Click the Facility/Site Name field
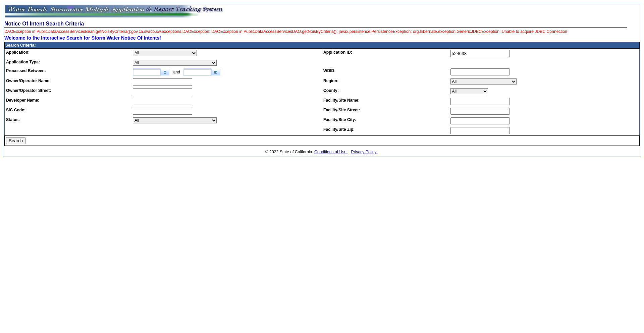Image resolution: width=644 pixels, height=333 pixels. (x=480, y=102)
